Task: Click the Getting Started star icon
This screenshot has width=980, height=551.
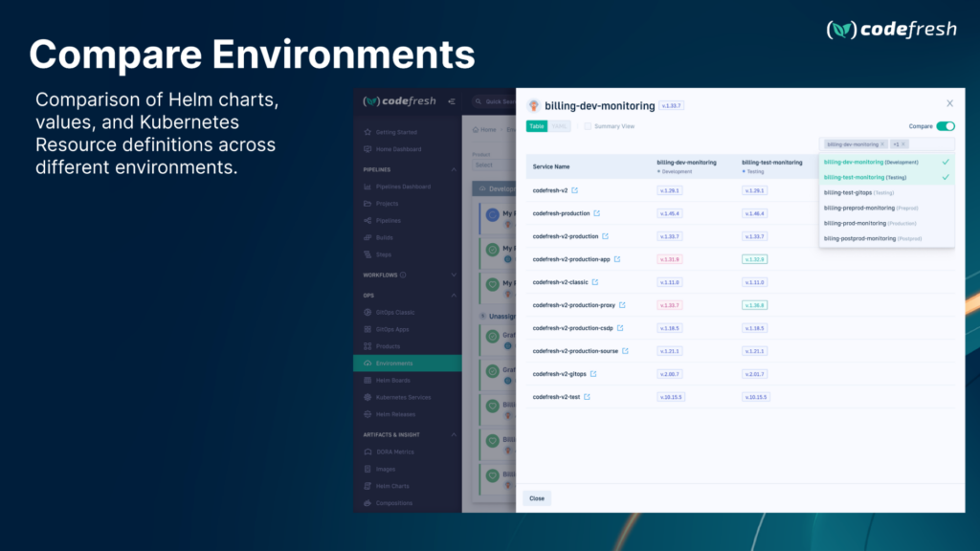Action: point(367,132)
